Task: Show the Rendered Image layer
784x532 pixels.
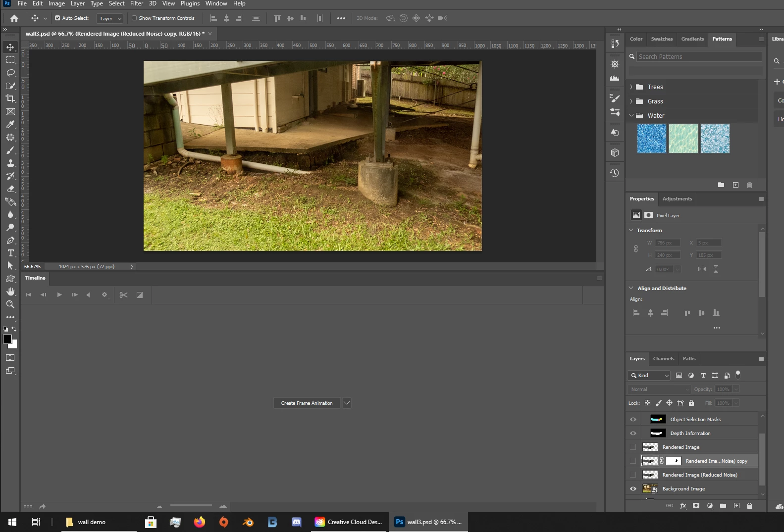Action: point(633,447)
